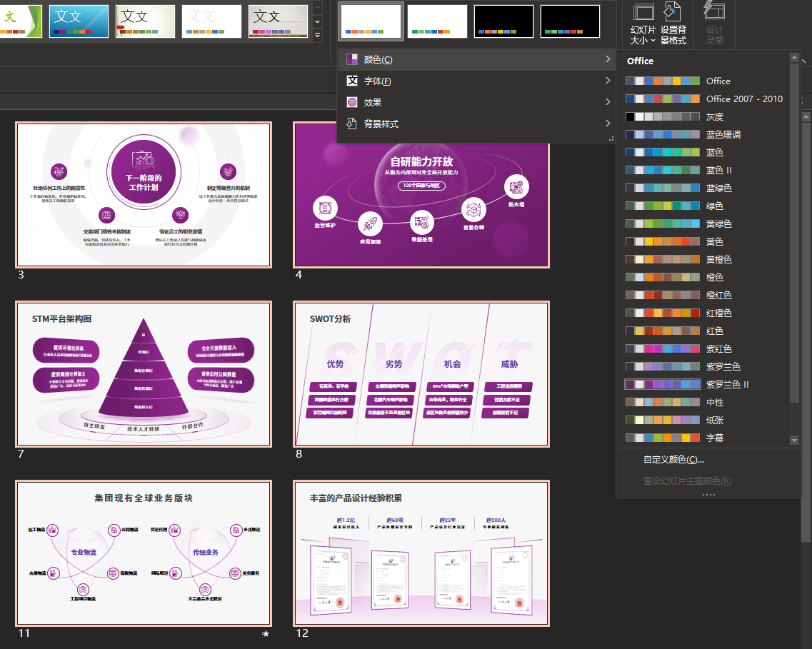
Task: Select slide 7 STM平台架构图
Action: tap(144, 373)
